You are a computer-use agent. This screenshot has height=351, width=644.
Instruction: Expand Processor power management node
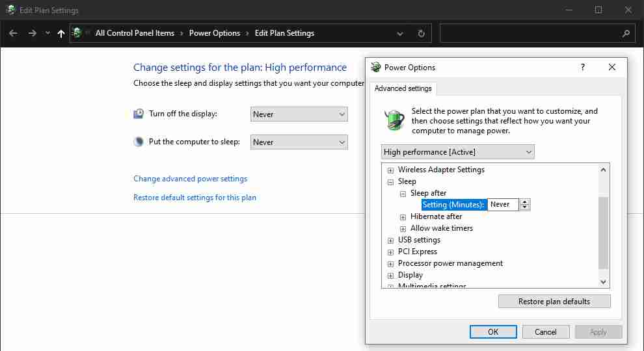(390, 264)
